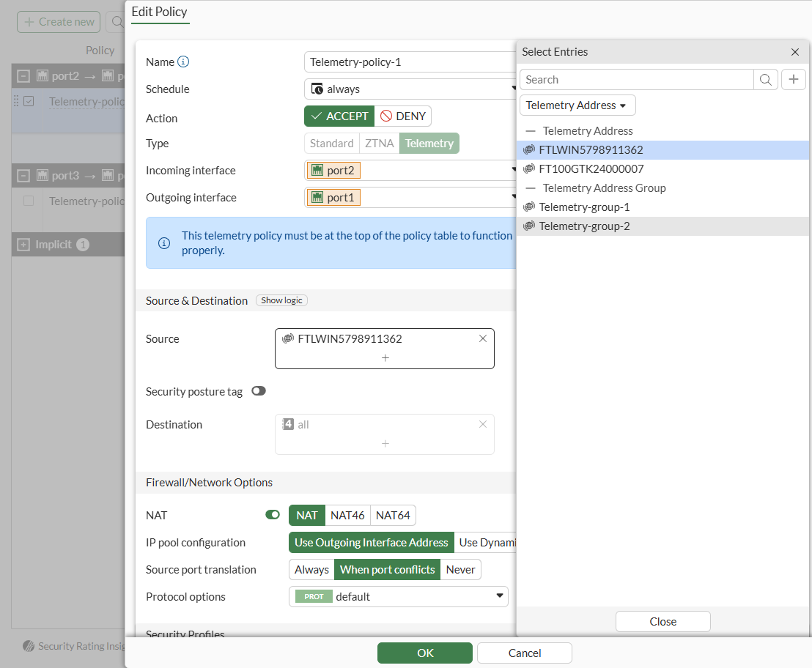This screenshot has height=668, width=812.
Task: Select the Telemetry policy type
Action: tap(429, 144)
